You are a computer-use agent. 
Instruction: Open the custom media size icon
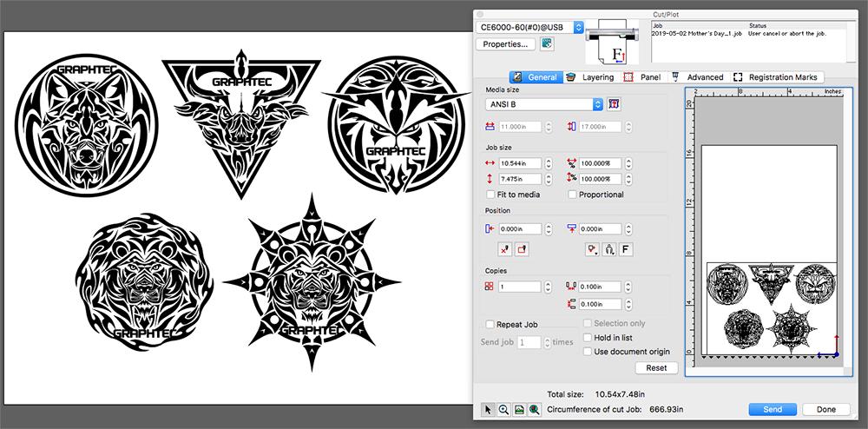614,103
